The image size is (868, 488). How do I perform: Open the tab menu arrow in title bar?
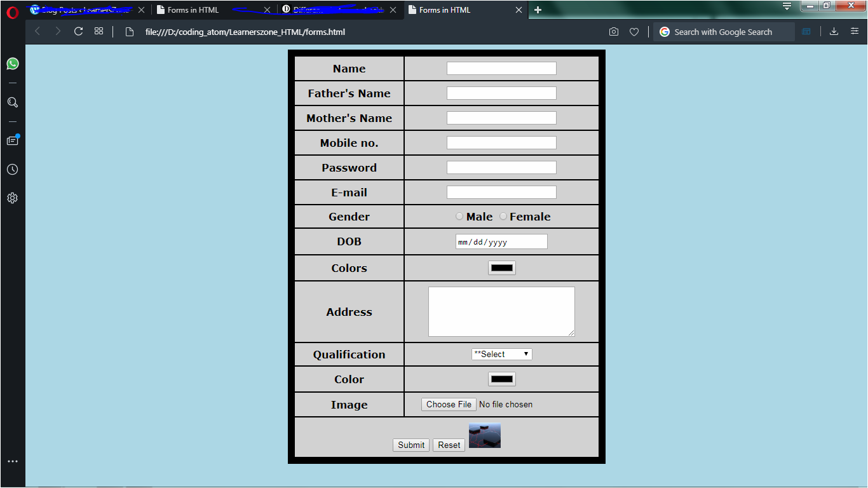[x=787, y=6]
